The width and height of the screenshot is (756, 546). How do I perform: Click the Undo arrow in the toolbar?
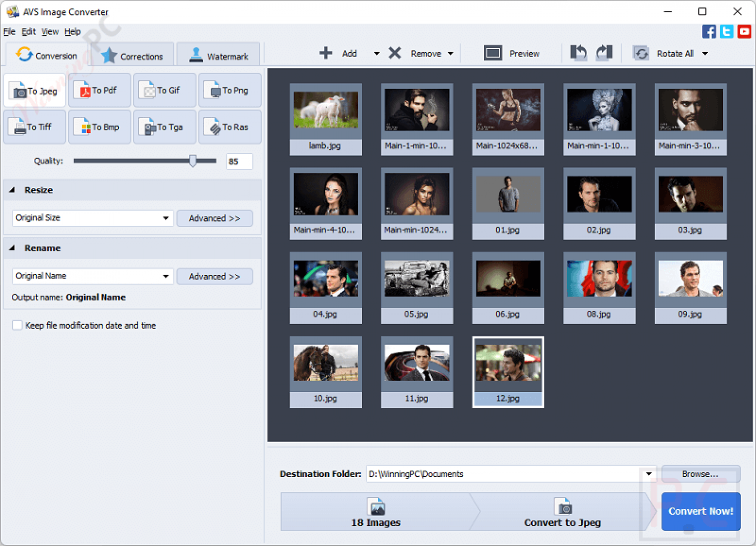[x=578, y=53]
